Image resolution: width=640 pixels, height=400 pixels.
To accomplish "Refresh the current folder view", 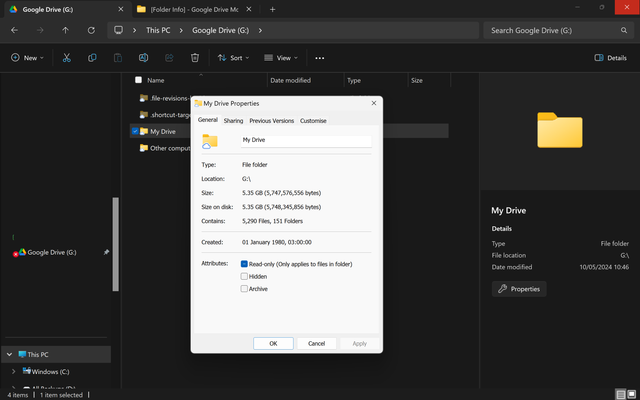I will point(91,30).
